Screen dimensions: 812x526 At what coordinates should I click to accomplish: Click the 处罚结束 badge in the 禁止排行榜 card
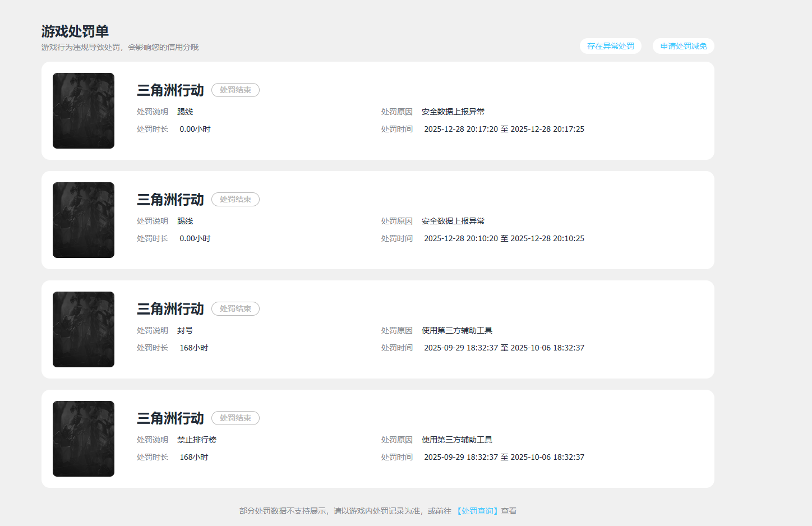point(236,418)
